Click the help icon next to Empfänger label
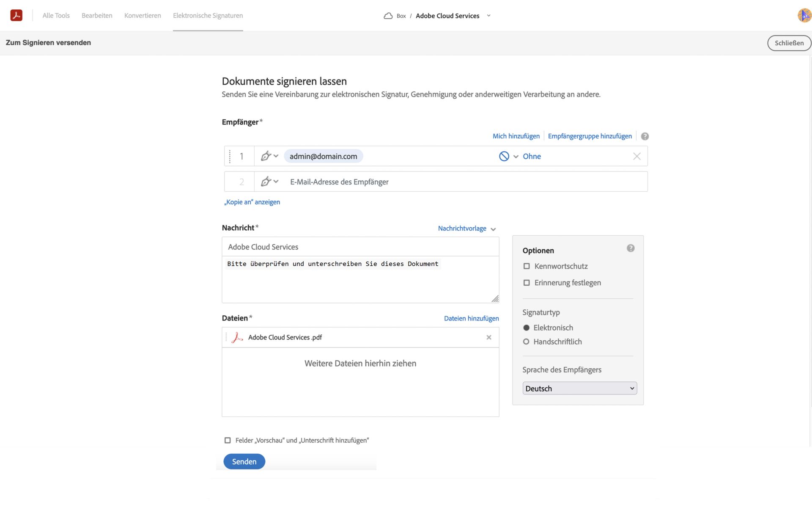The width and height of the screenshot is (812, 524). coord(645,136)
